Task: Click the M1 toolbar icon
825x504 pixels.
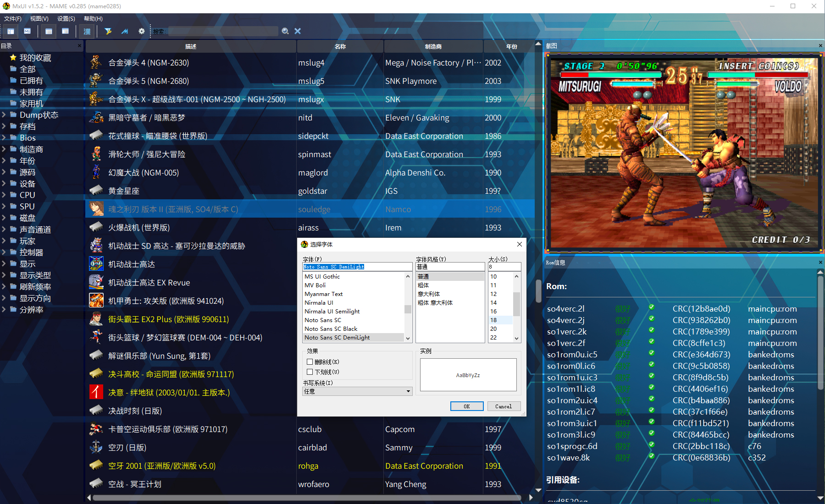Action: [x=28, y=31]
